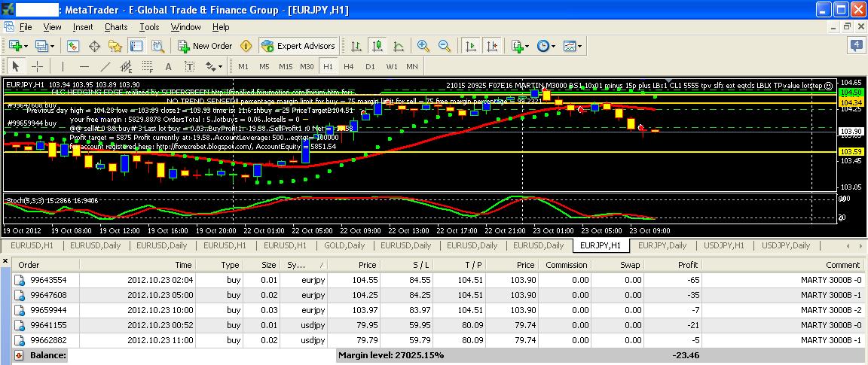
Task: Select the Horizontal Line tool
Action: coord(84,66)
